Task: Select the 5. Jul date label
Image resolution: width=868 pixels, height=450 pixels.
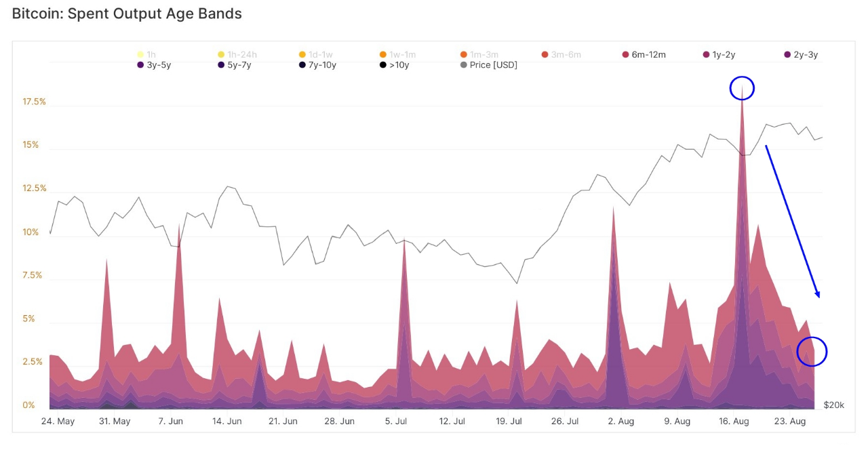Action: [396, 421]
